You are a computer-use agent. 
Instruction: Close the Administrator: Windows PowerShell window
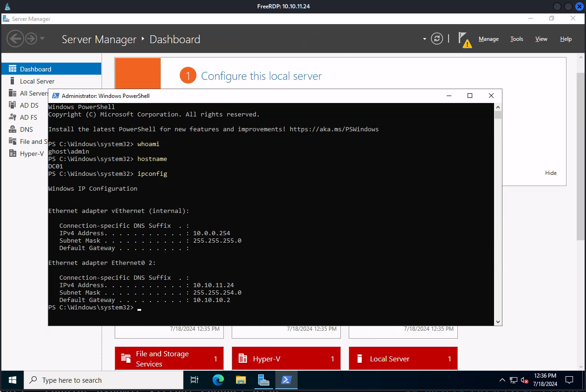click(x=491, y=96)
